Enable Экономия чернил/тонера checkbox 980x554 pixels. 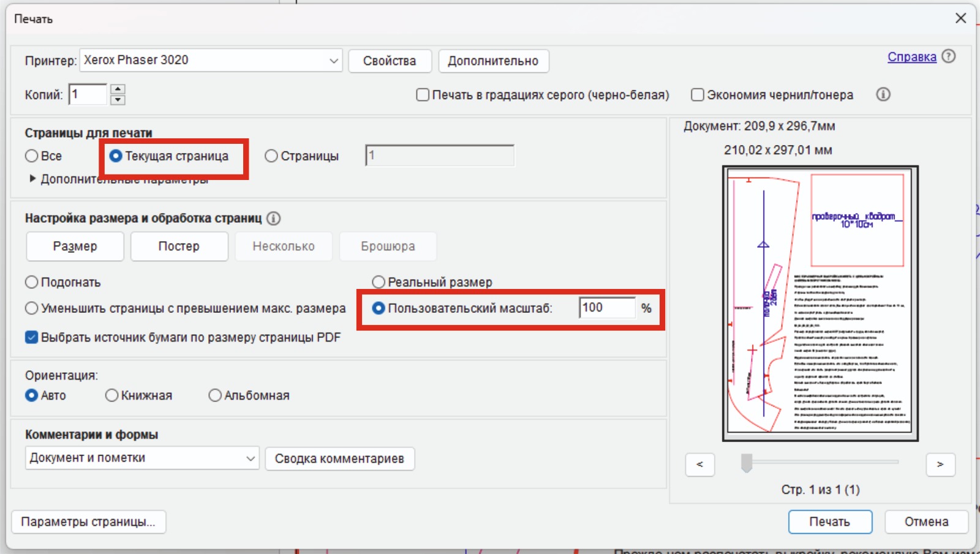click(x=697, y=95)
